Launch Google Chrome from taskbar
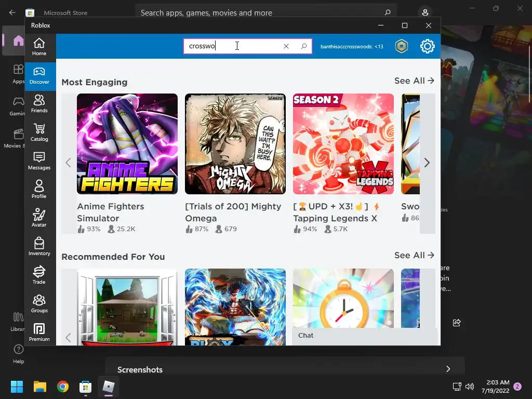This screenshot has width=532, height=399. [x=62, y=387]
